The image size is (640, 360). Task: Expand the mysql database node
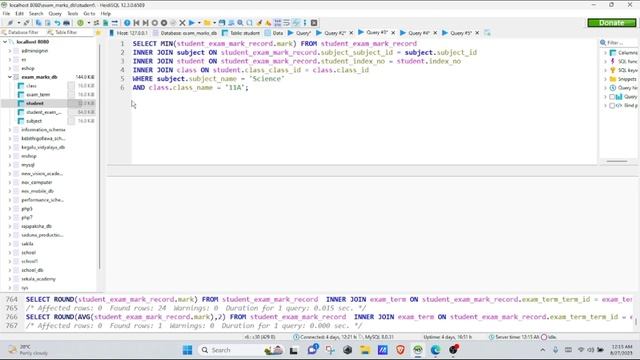point(10,164)
